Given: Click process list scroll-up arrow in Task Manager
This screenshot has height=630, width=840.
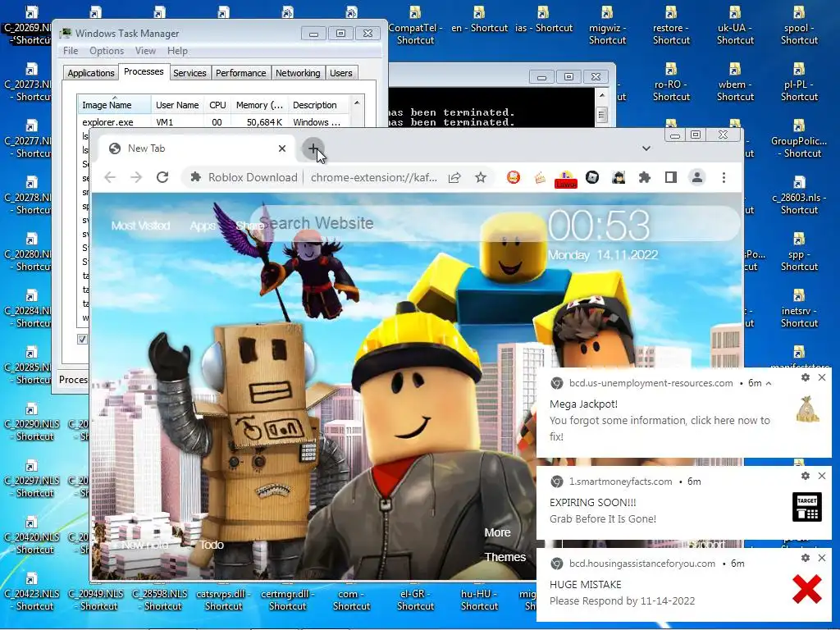Looking at the screenshot, I should click(357, 103).
